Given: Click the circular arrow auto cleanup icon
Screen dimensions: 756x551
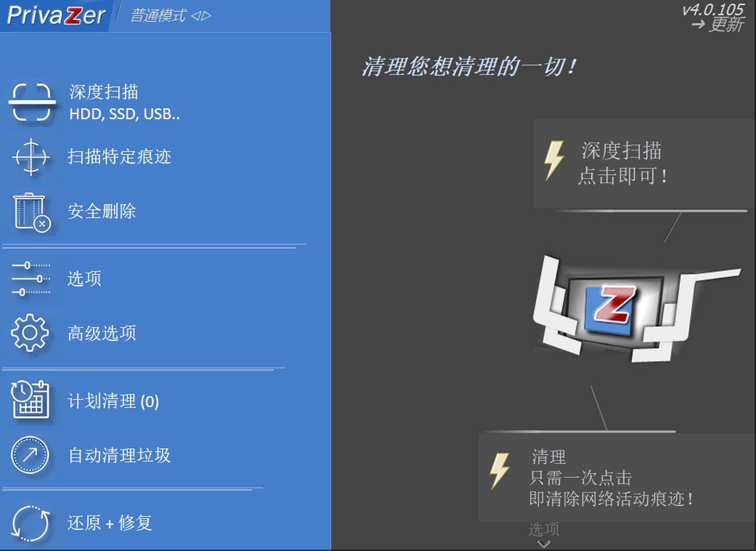Looking at the screenshot, I should 30,455.
